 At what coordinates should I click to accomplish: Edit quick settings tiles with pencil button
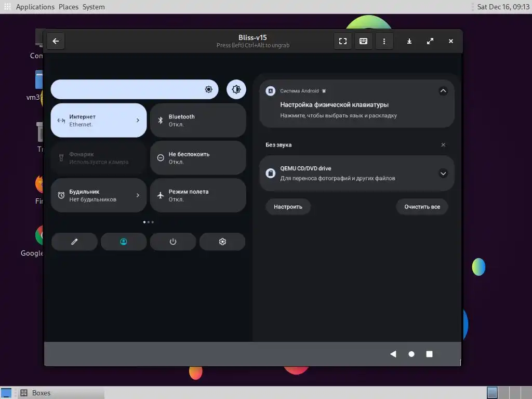coord(74,242)
